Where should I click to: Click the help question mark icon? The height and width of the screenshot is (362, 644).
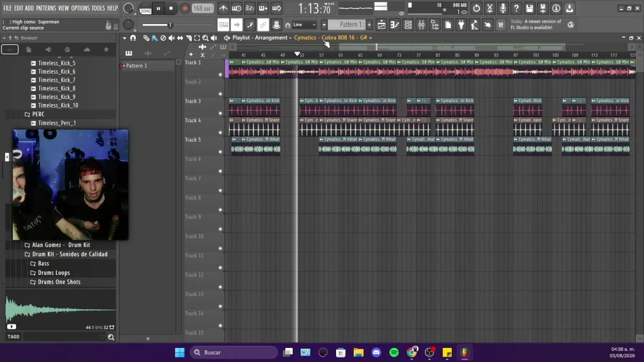click(516, 8)
